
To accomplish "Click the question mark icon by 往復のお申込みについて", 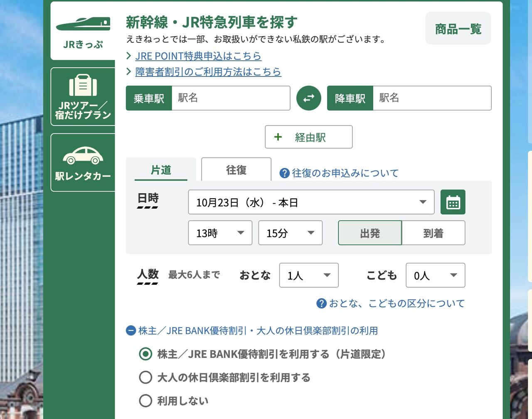I will coord(285,173).
